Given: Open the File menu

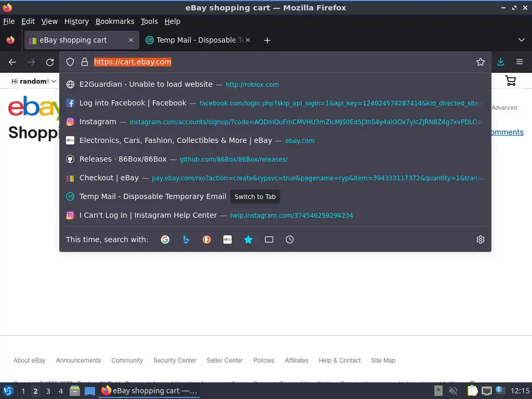Looking at the screenshot, I should coord(9,21).
